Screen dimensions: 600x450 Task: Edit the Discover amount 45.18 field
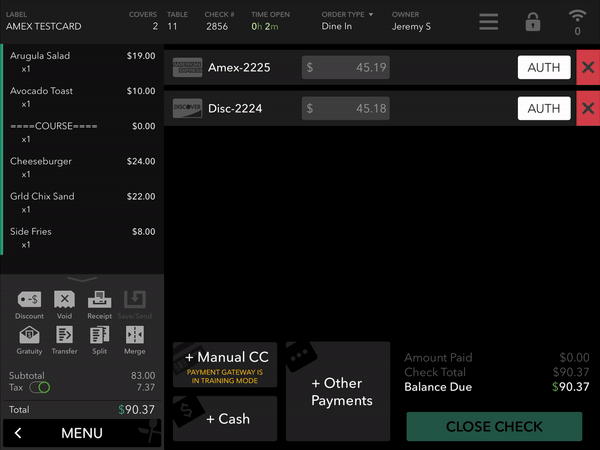346,108
